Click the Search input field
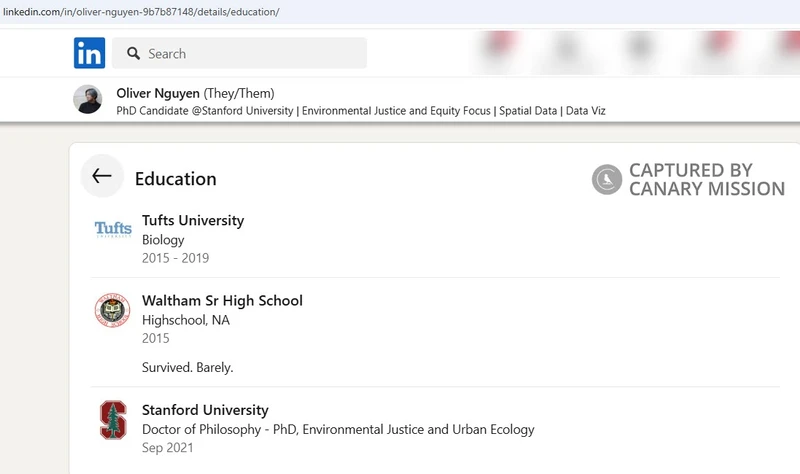The height and width of the screenshot is (474, 800). (x=239, y=53)
